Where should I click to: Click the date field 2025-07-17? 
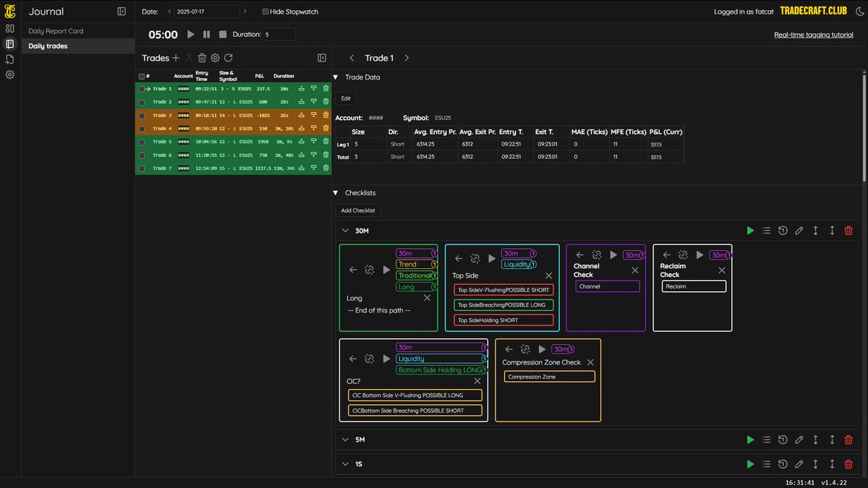pyautogui.click(x=207, y=12)
